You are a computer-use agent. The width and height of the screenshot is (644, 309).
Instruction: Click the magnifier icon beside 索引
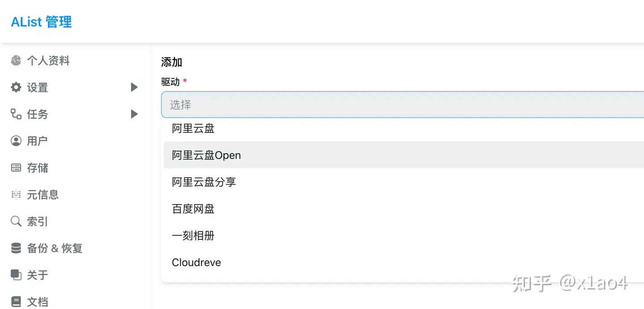coord(16,221)
